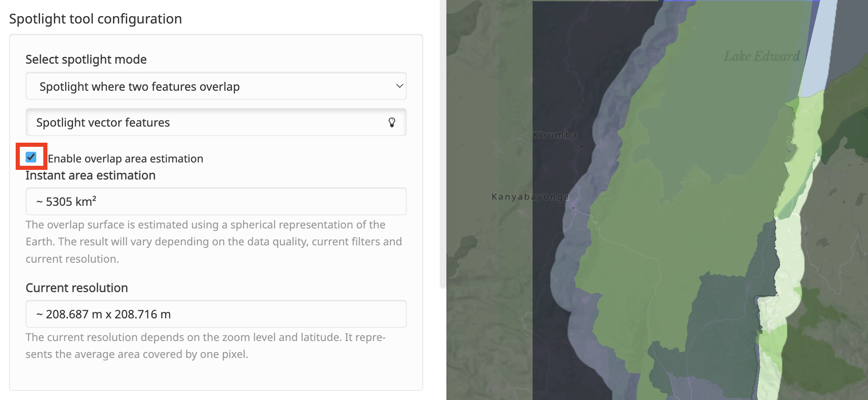Click the 'Instant area estimation' heading
This screenshot has height=400, width=868.
click(x=90, y=176)
